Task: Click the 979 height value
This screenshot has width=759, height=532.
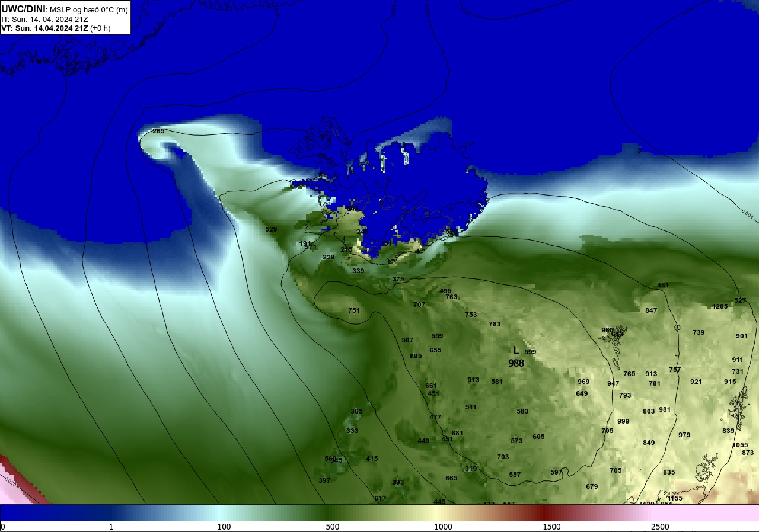Action: coord(684,435)
